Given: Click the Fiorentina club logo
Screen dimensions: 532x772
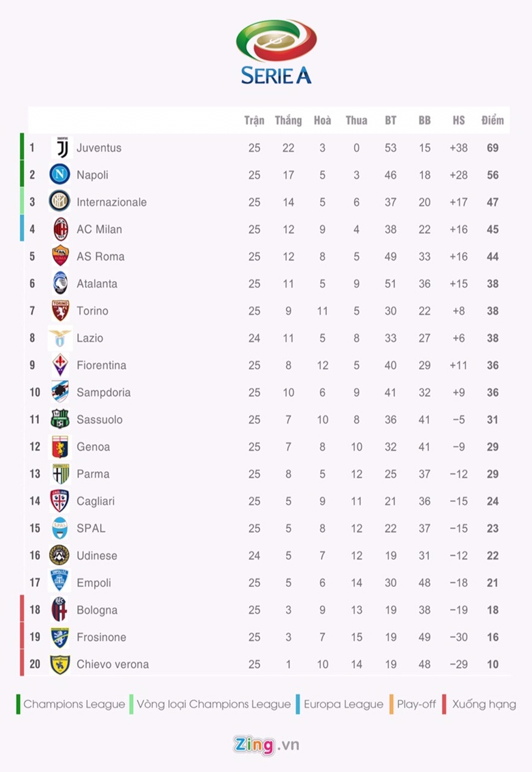Looking at the screenshot, I should pos(60,365).
